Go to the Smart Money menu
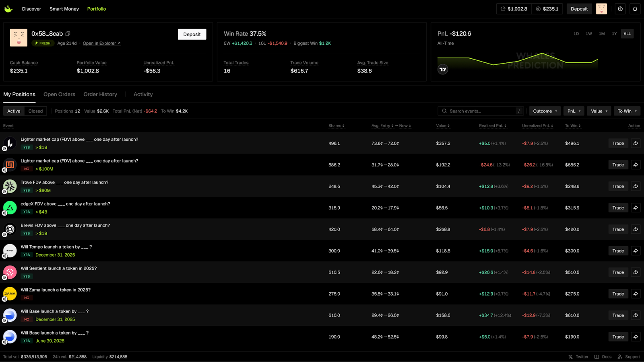Viewport: 644px width, 362px height. coord(64,9)
